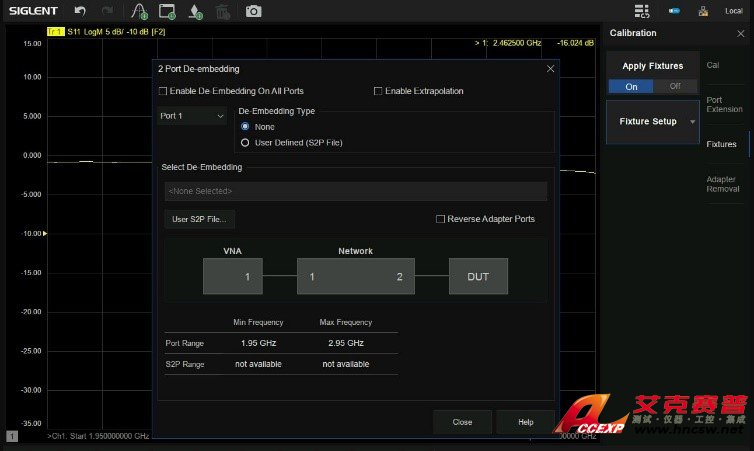The height and width of the screenshot is (451, 754).
Task: Tick the Enable Extrapolation checkbox
Action: [378, 91]
